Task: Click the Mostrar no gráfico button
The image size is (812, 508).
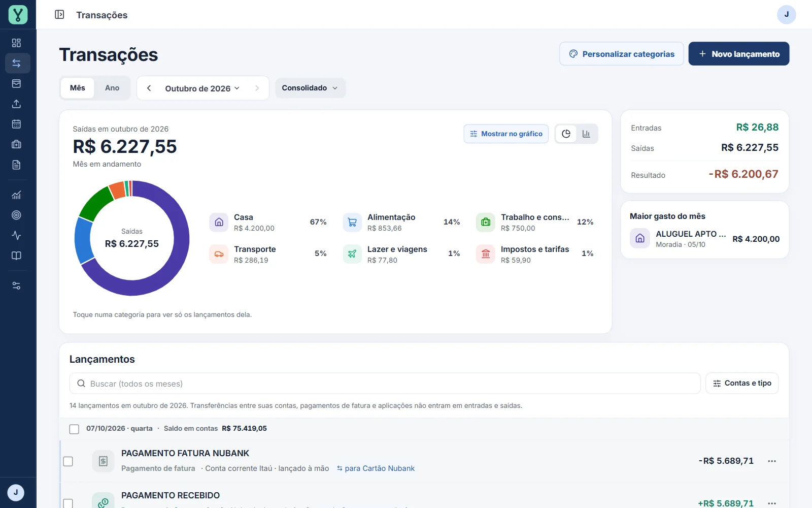Action: click(506, 134)
